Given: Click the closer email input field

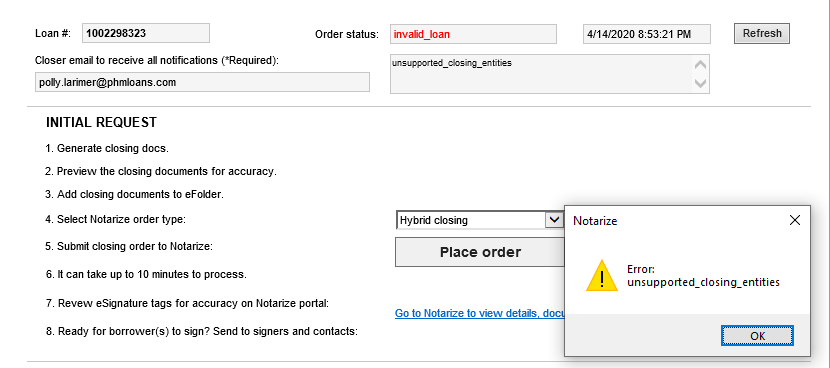Looking at the screenshot, I should [202, 83].
